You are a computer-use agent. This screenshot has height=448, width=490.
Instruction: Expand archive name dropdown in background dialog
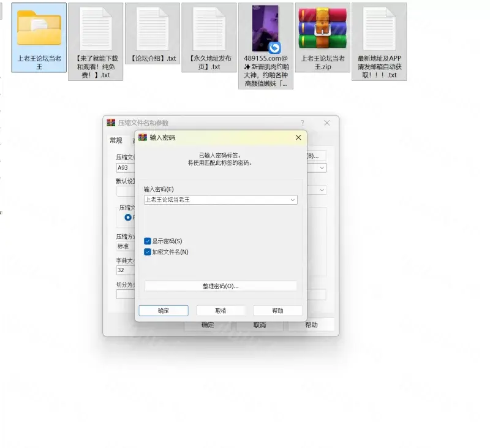coord(322,168)
